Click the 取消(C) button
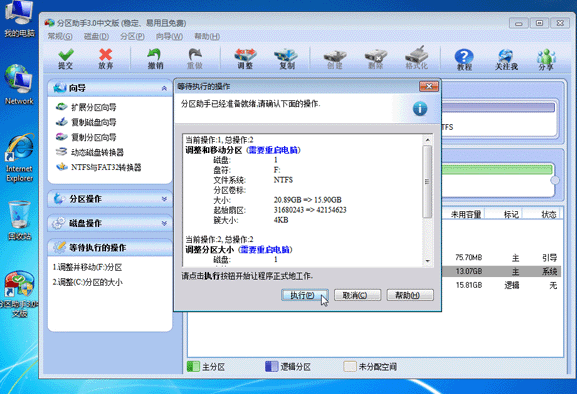The width and height of the screenshot is (577, 394). [357, 295]
